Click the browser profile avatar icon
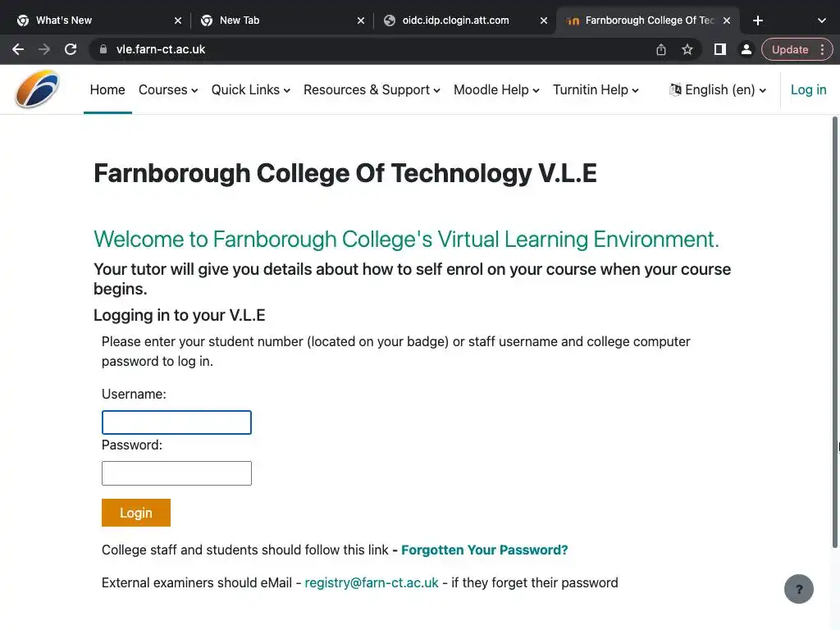The image size is (840, 630). (746, 49)
